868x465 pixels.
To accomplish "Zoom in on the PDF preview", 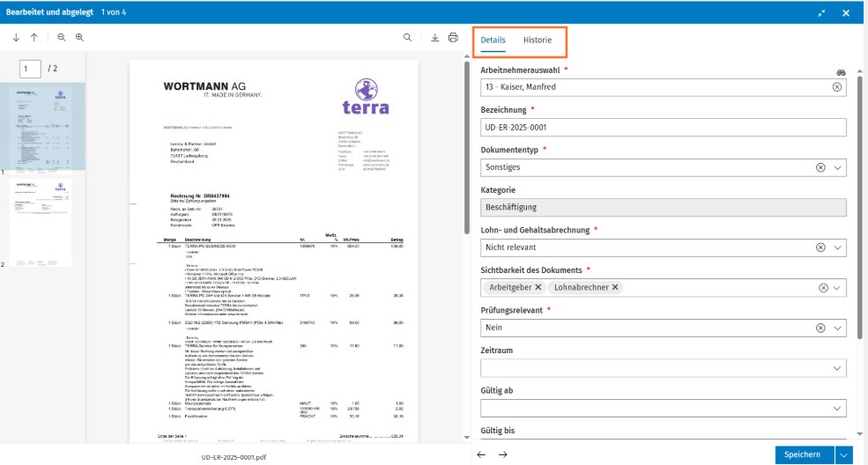I will tap(79, 38).
